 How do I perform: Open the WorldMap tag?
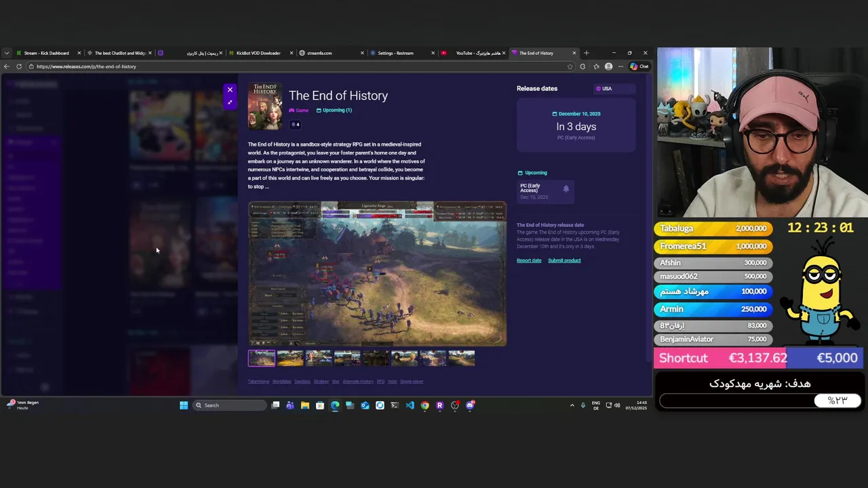tap(281, 382)
